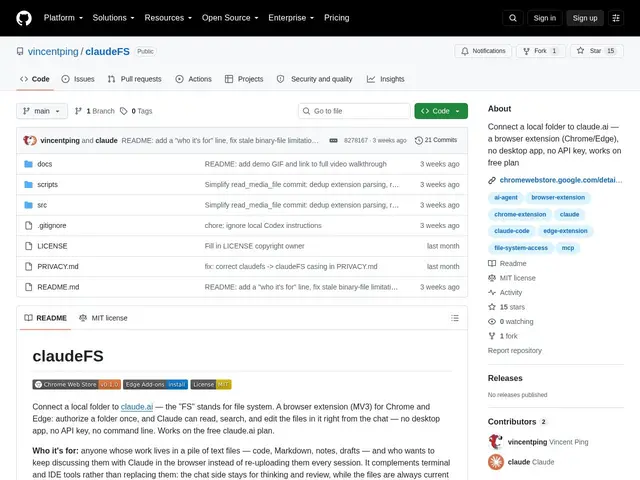Click the ai-agent topic tag
Screen dimensions: 640x480
[x=506, y=198]
